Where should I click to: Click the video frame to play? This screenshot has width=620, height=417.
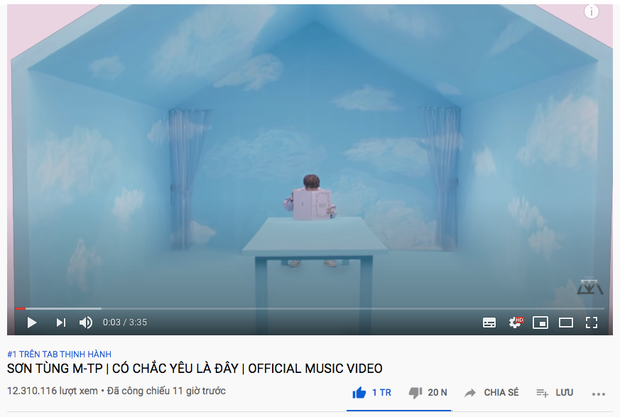(x=310, y=158)
